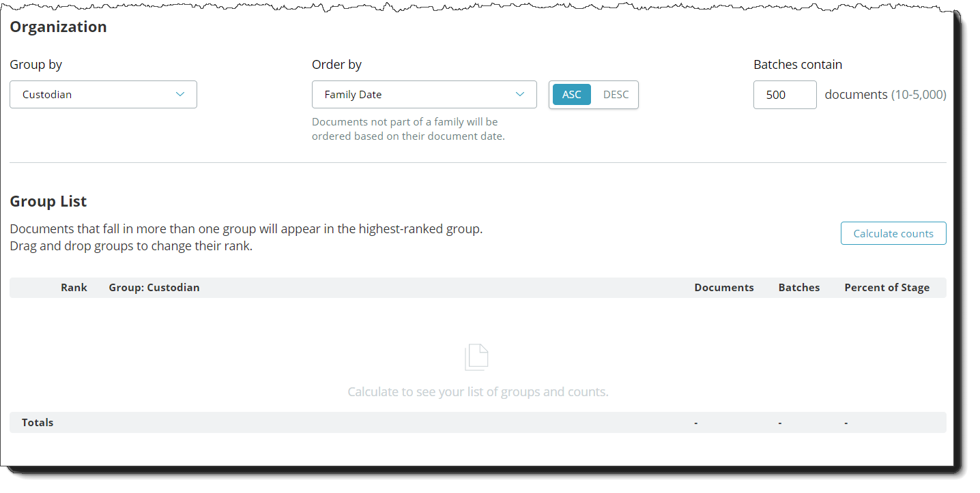
Task: Open the Order by Family Date dropdown
Action: [x=424, y=94]
